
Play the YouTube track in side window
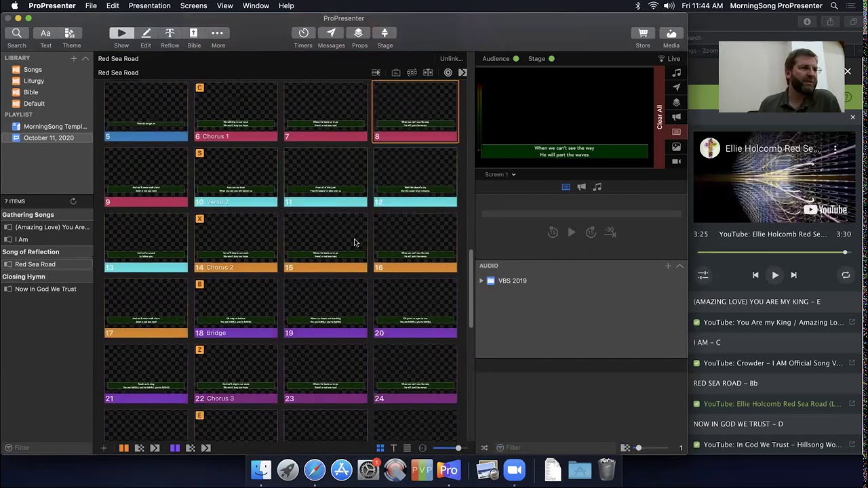click(775, 275)
